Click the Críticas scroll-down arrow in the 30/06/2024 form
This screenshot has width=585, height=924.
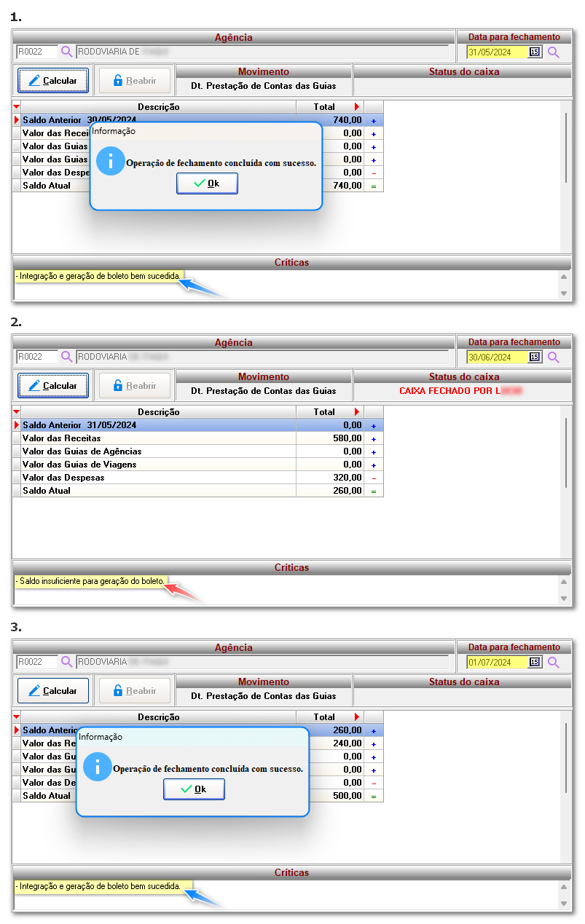[564, 598]
